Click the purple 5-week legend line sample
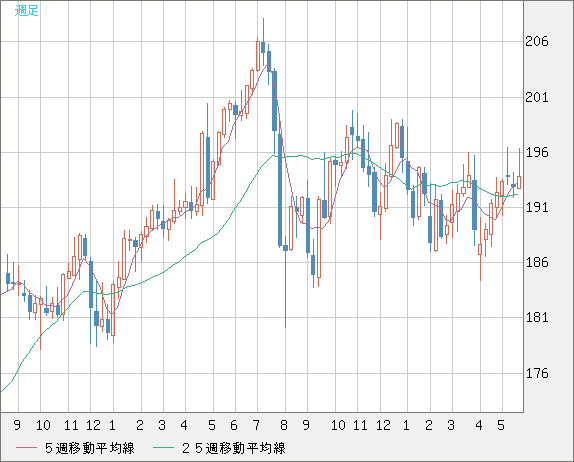This screenshot has height=462, width=574. (x=26, y=448)
